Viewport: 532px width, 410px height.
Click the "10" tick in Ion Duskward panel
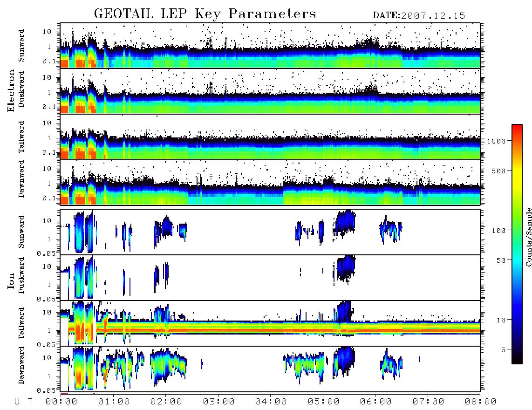[47, 267]
